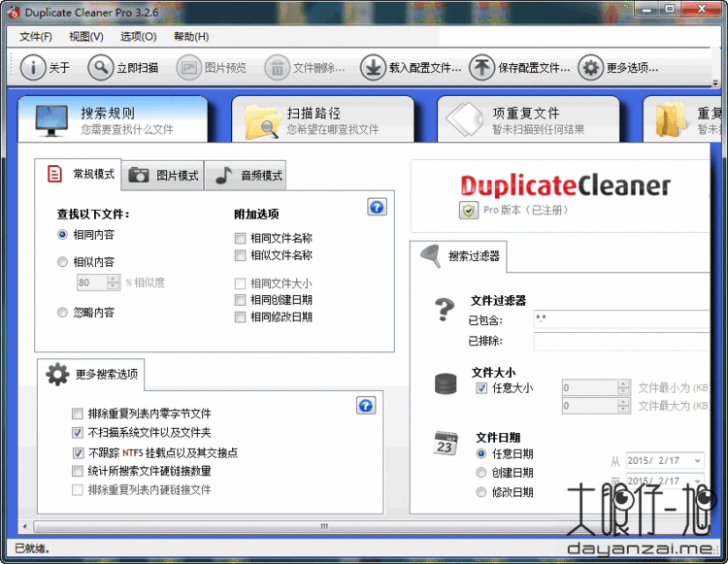The height and width of the screenshot is (564, 728).
Task: Click the shield icon beside Pro 版本
Action: tap(469, 211)
